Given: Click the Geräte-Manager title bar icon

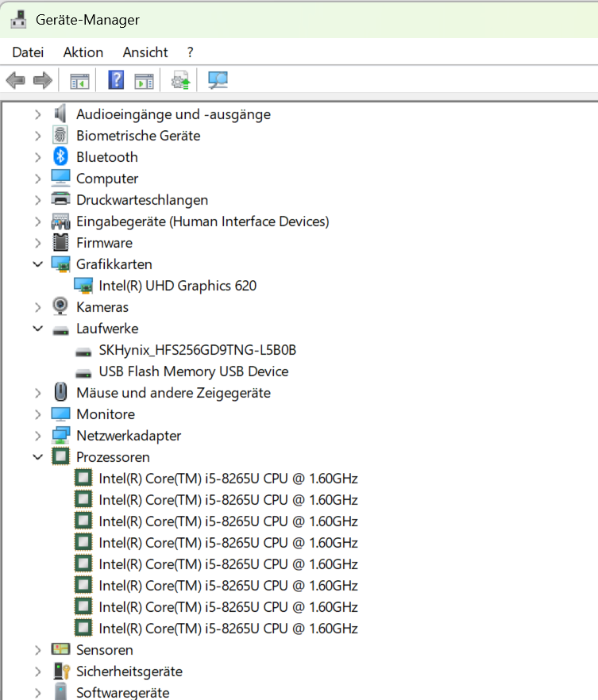Looking at the screenshot, I should pos(18,19).
